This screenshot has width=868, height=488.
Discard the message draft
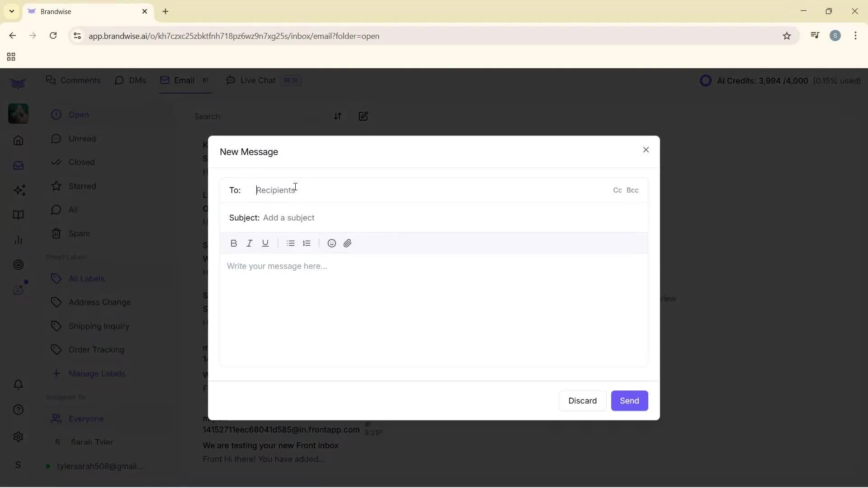click(582, 401)
